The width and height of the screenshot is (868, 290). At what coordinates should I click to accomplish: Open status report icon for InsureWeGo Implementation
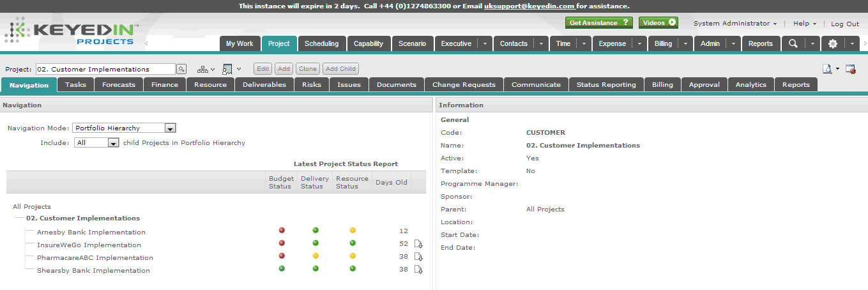418,244
